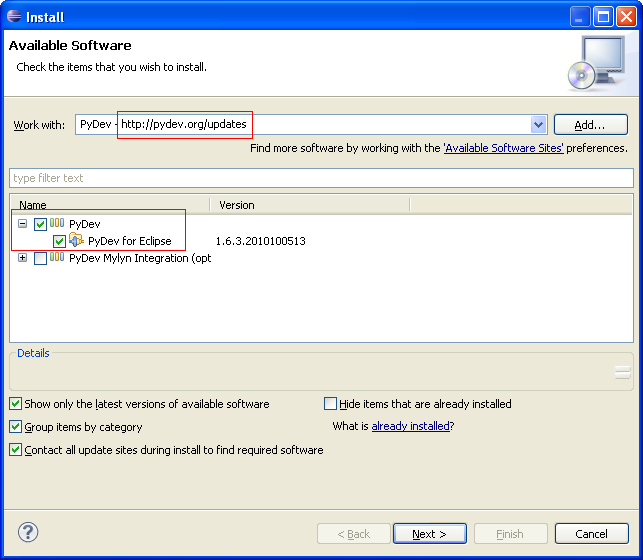Open the already installed link
This screenshot has width=643, height=560.
click(410, 426)
